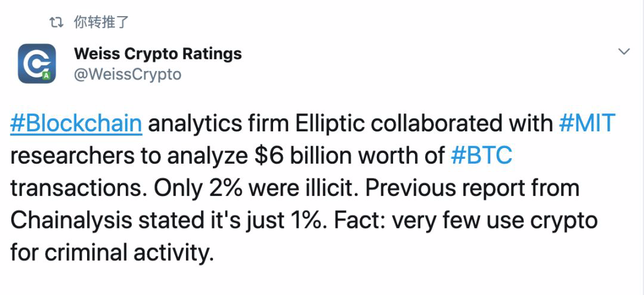Image resolution: width=644 pixels, height=295 pixels.
Task: Click the "你转推了" retweet label
Action: point(101,23)
